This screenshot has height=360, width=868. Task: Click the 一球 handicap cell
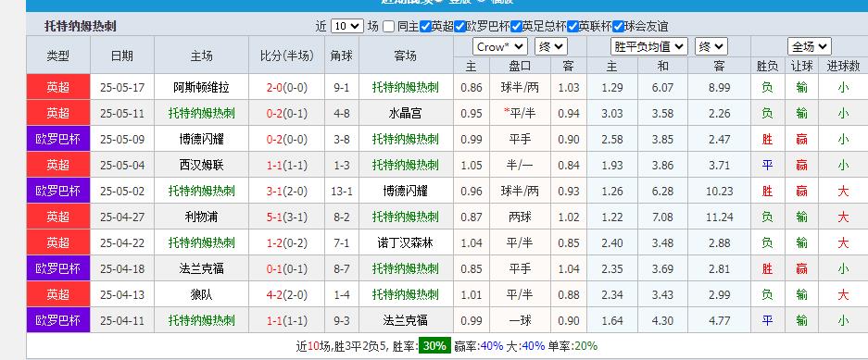point(520,320)
